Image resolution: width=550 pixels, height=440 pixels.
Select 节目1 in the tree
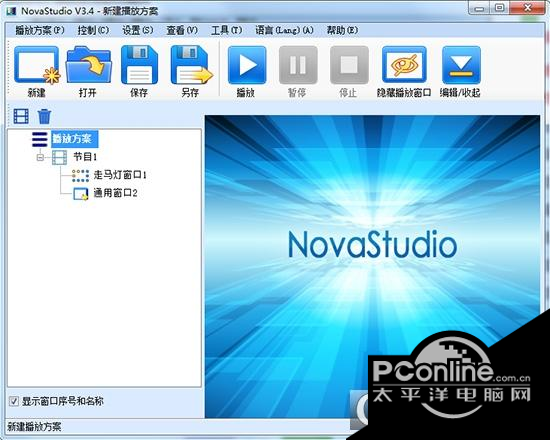(x=85, y=157)
